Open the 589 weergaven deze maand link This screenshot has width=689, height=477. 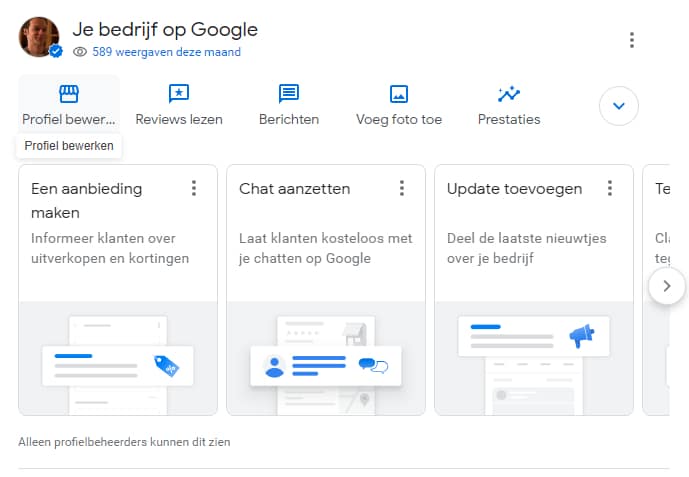pos(167,52)
